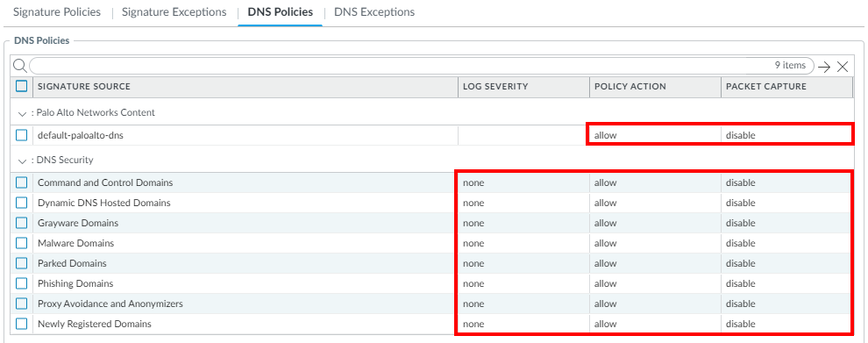Select the Command and Control Domains row name

pos(105,182)
